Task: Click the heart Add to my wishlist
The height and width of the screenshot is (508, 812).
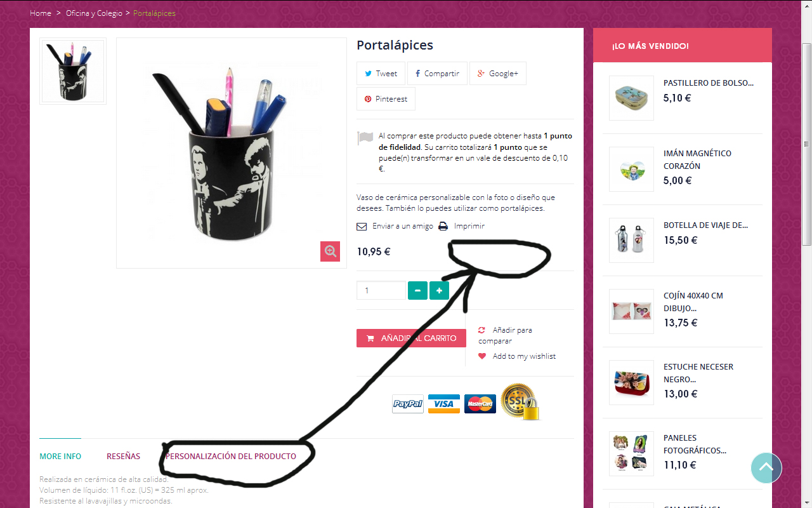Action: coord(482,356)
